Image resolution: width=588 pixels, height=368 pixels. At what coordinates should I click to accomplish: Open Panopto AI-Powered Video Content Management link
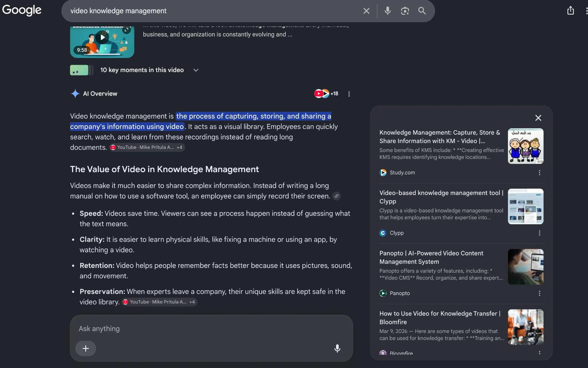click(431, 257)
